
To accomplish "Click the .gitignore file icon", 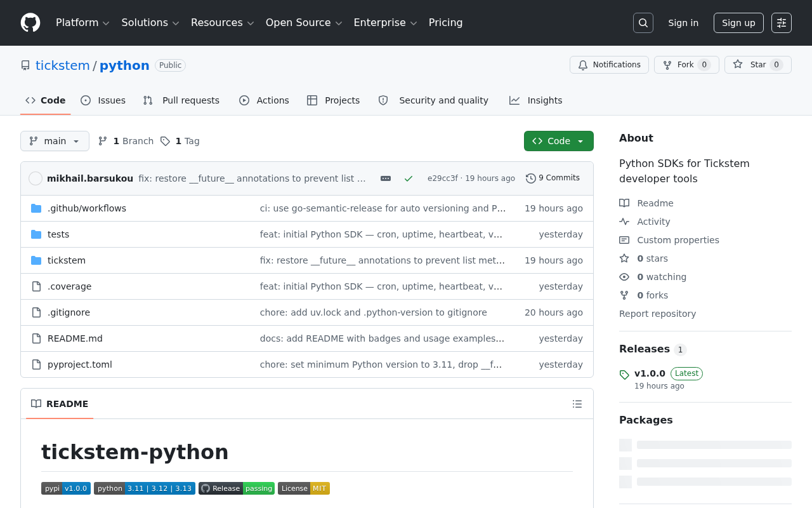I will click(x=36, y=312).
